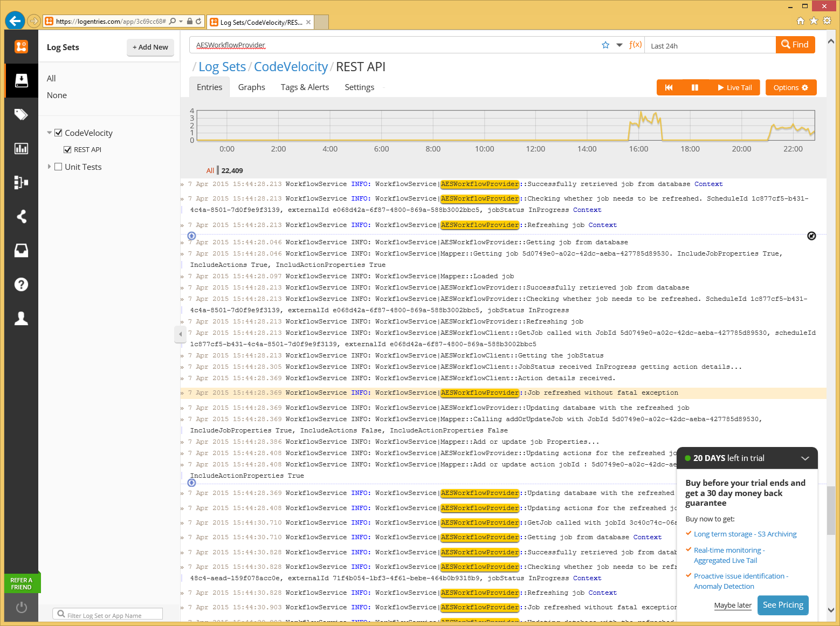This screenshot has width=840, height=626.
Task: Switch to the Graphs tab
Action: point(251,87)
